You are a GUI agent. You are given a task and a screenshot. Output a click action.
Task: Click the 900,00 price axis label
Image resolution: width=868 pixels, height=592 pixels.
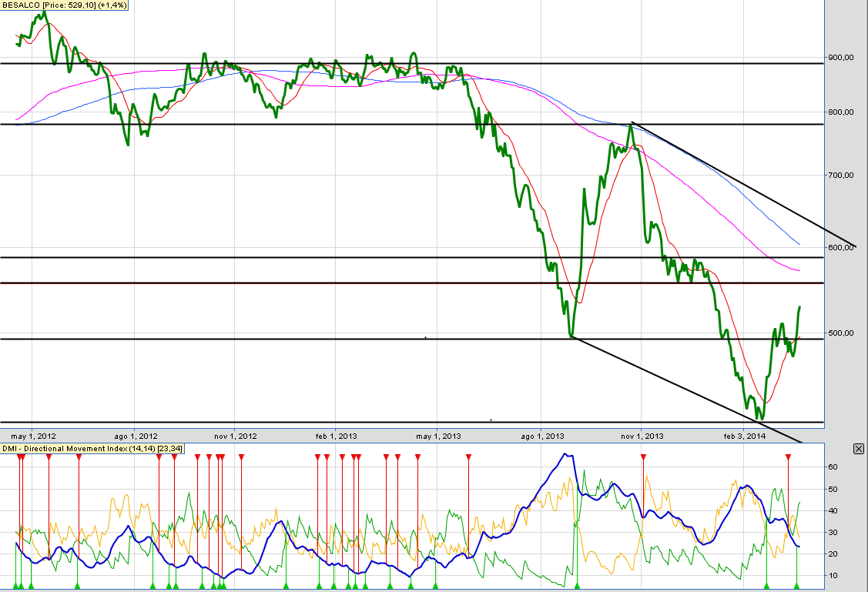point(841,57)
